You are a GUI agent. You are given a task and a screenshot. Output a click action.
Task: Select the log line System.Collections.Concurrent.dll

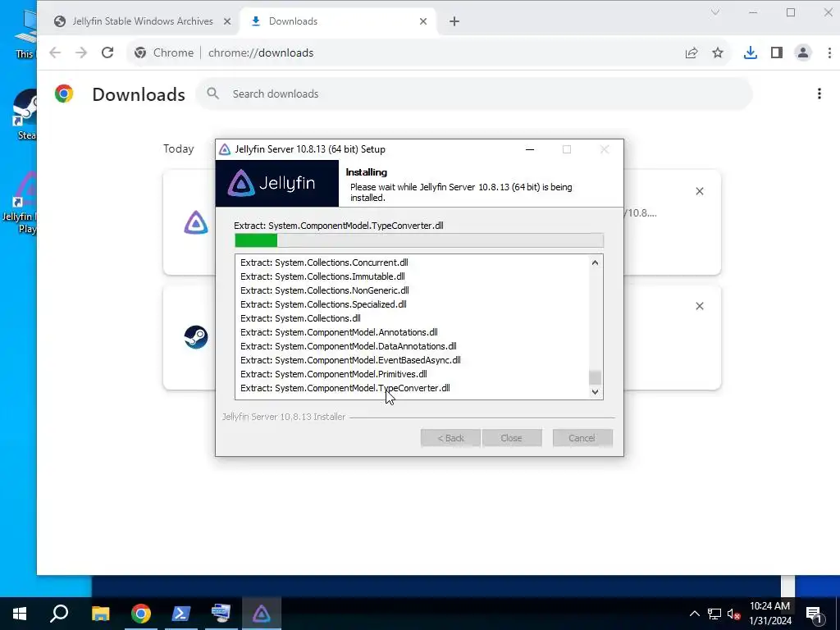point(324,262)
